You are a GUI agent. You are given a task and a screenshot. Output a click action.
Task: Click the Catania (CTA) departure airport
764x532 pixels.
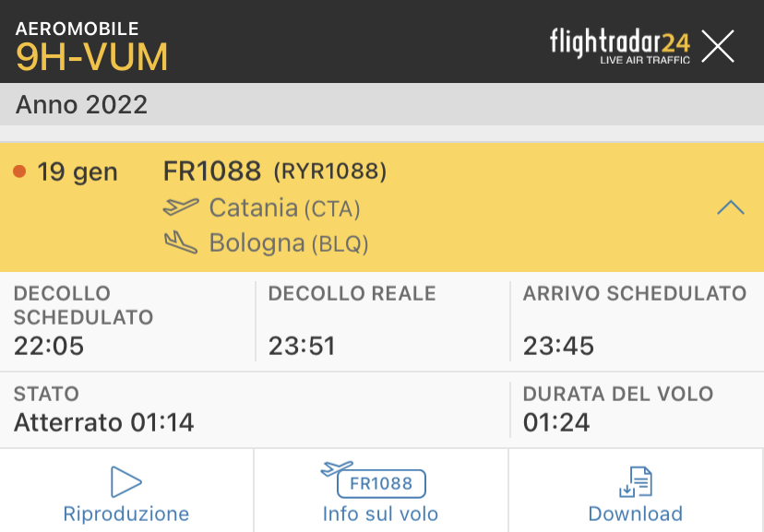(x=284, y=208)
